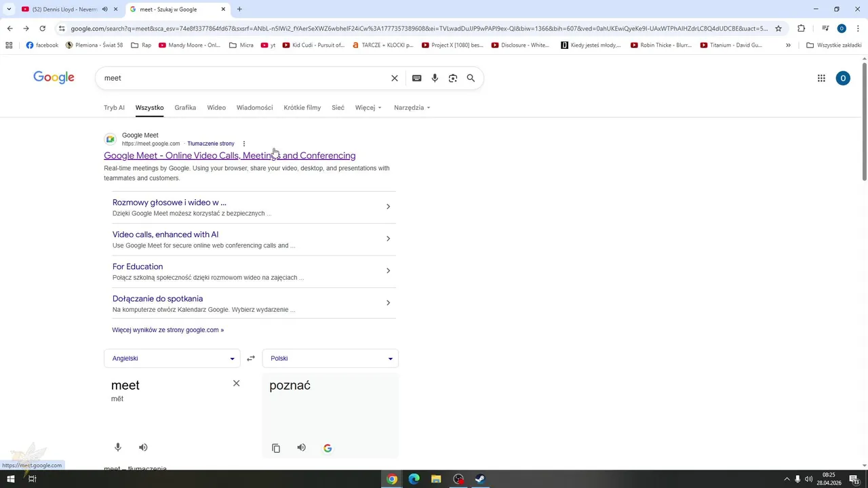The image size is (868, 488).
Task: Mute the Dennis Lloyd tab audio icon
Action: coord(104,9)
